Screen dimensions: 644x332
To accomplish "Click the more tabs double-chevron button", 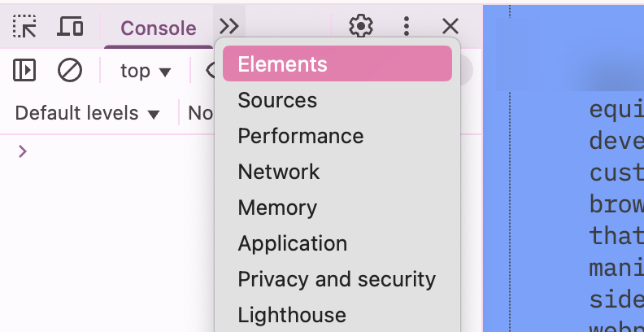I will click(x=229, y=27).
